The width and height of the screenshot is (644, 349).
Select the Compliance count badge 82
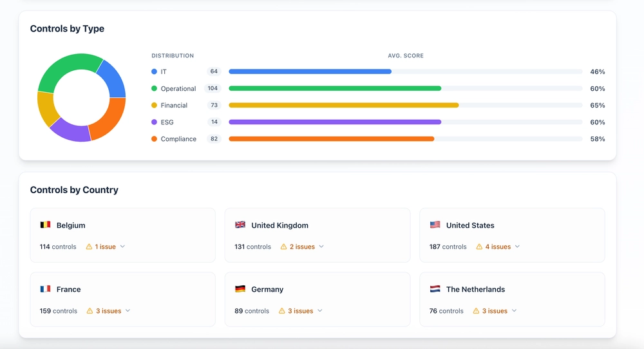pyautogui.click(x=214, y=139)
